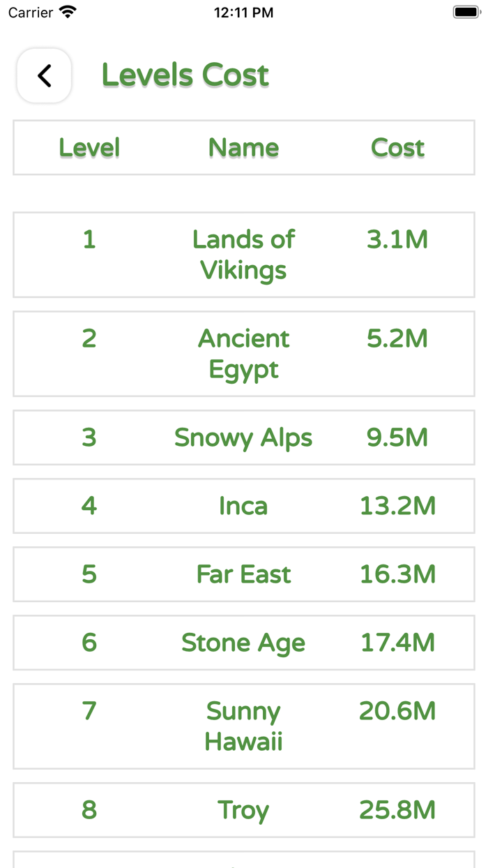Click the Cost column header
The height and width of the screenshot is (868, 488).
(397, 147)
